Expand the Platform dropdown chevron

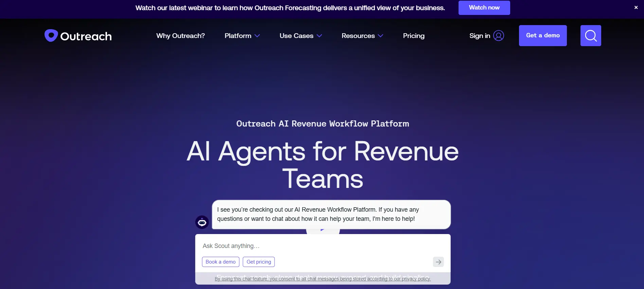tap(257, 36)
